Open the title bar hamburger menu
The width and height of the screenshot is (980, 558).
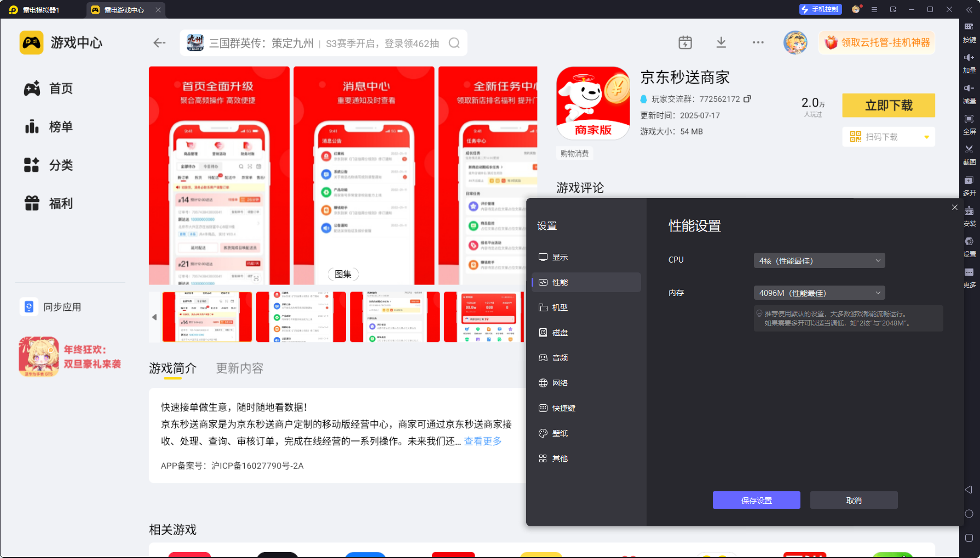[874, 9]
